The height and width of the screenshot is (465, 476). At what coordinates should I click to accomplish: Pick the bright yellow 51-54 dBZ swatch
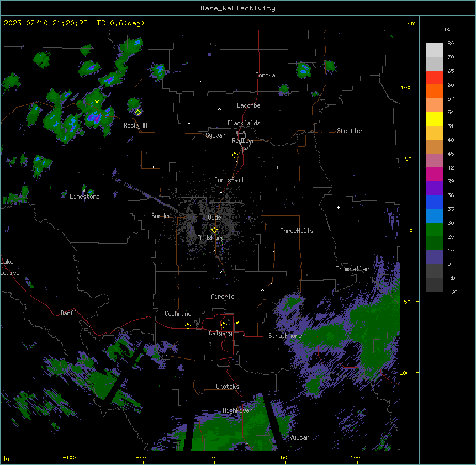[434, 119]
